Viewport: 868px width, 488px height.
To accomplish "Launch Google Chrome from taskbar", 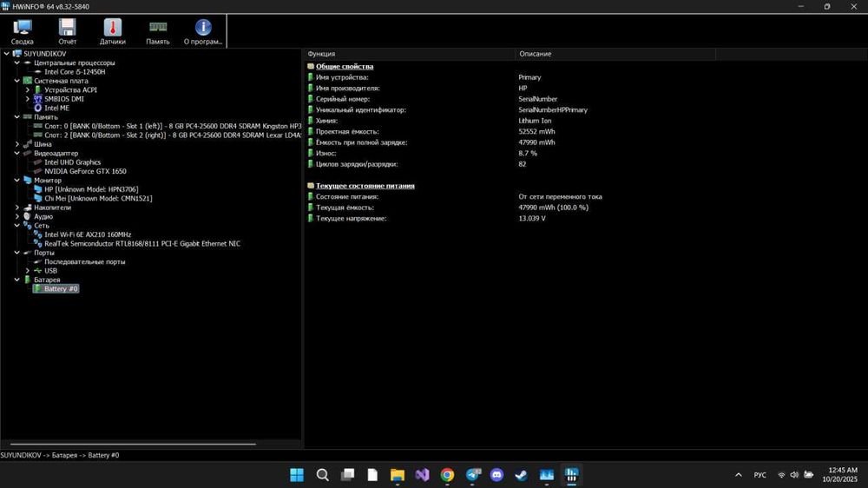I will (447, 475).
